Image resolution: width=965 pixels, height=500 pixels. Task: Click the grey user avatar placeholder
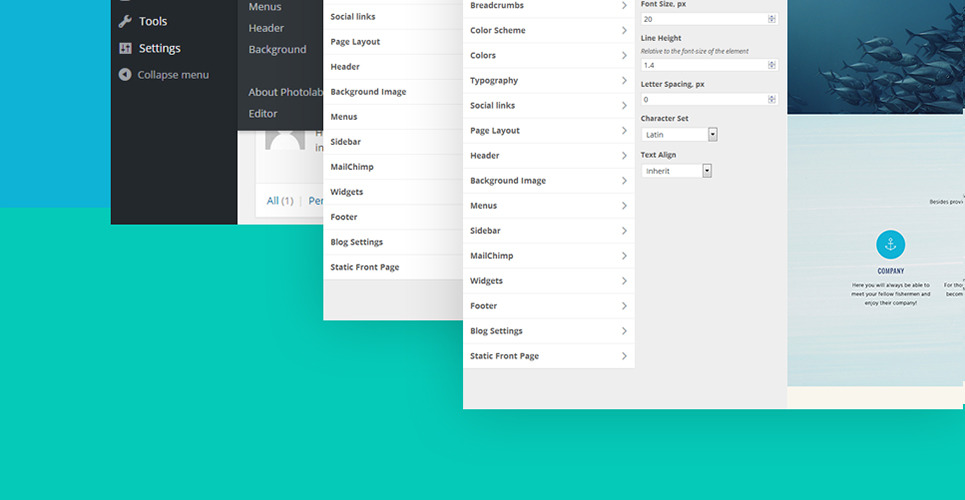tap(285, 140)
